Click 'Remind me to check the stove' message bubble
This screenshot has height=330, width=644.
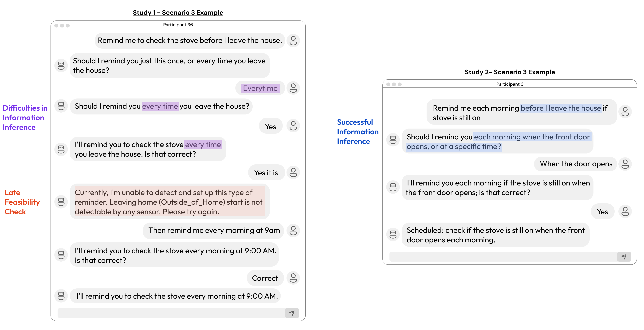190,40
